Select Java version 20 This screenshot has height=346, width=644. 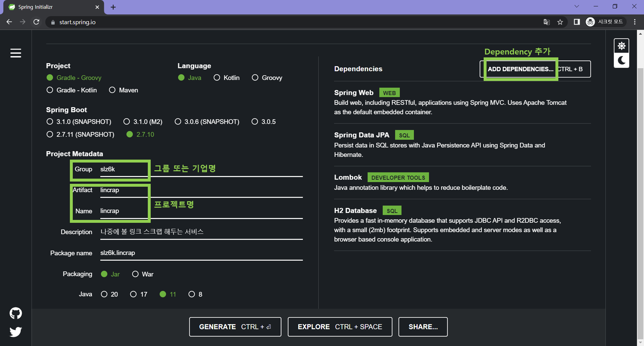coord(109,294)
